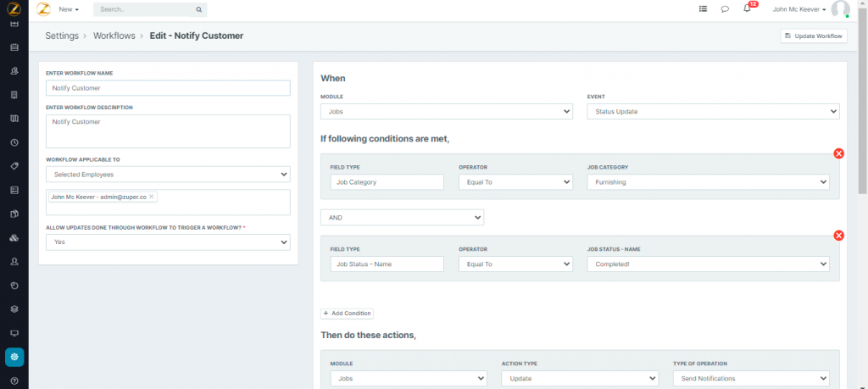Open the Completed! job status dropdown
The image size is (868, 389).
click(708, 264)
